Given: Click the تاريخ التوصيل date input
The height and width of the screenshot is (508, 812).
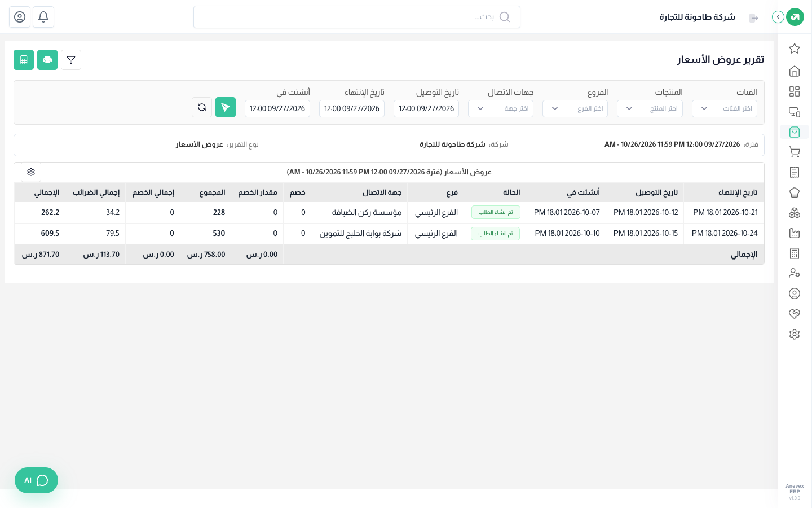Looking at the screenshot, I should coord(426,108).
